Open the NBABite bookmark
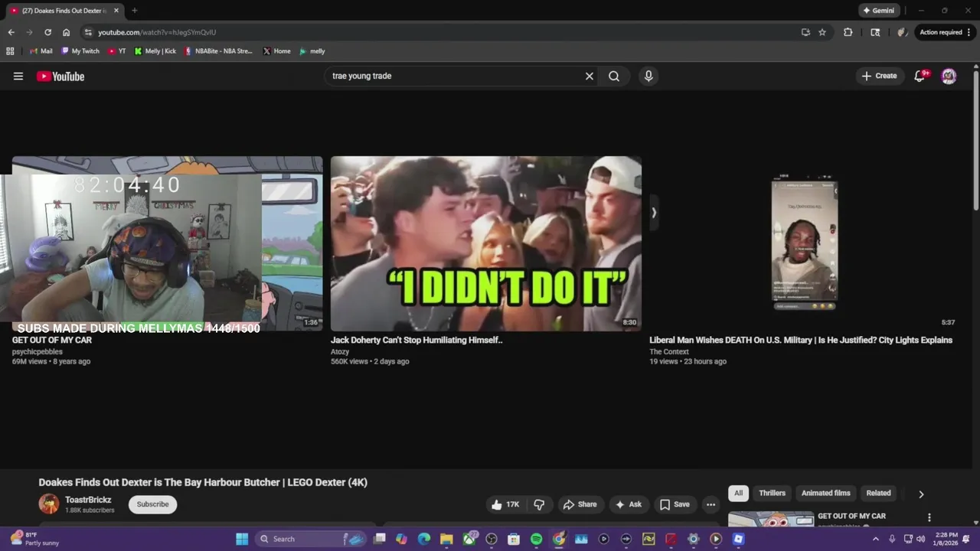 218,51
